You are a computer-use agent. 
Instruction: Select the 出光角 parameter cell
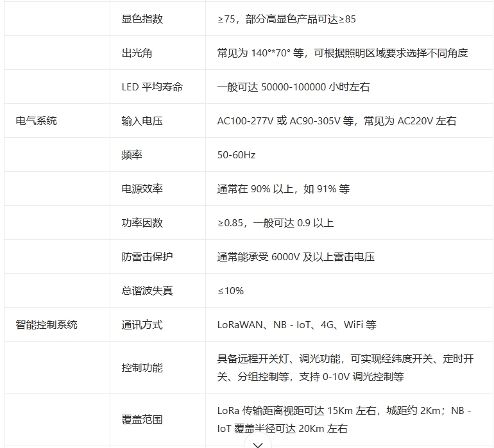click(137, 53)
